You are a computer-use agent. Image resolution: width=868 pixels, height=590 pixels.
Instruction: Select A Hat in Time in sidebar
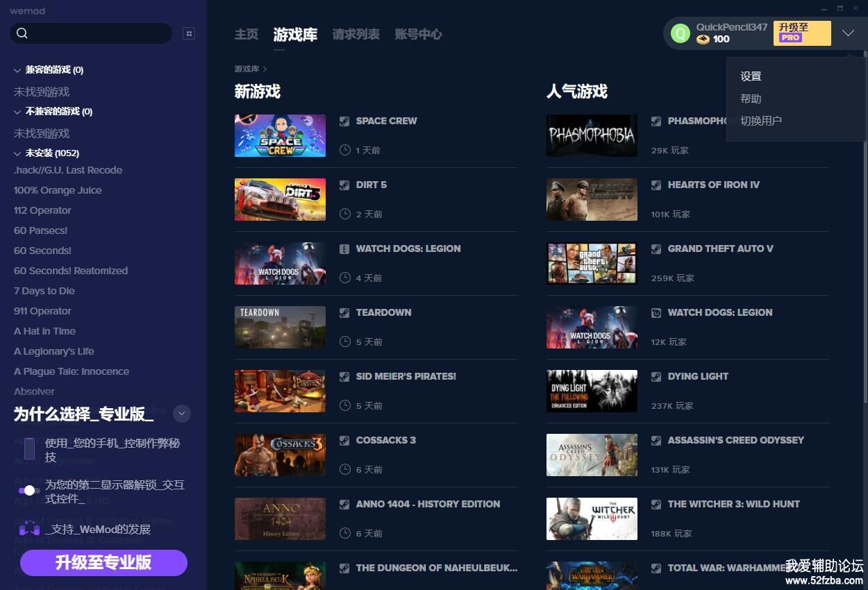(44, 331)
